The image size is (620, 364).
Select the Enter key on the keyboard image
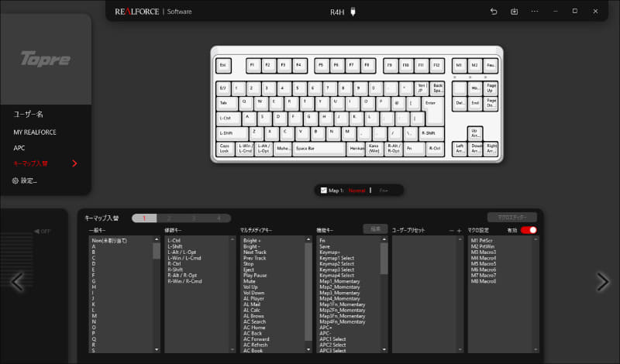point(433,110)
